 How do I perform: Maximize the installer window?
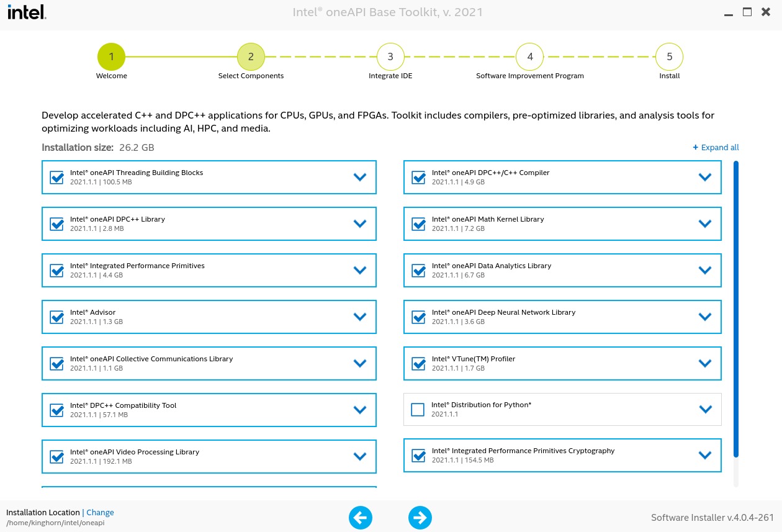pyautogui.click(x=747, y=12)
